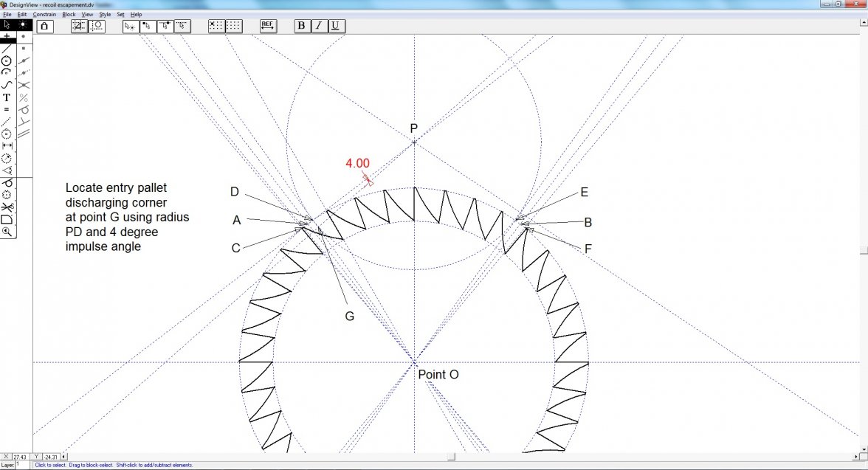This screenshot has height=470, width=868.
Task: Select the linear dimension tool
Action: click(x=7, y=146)
